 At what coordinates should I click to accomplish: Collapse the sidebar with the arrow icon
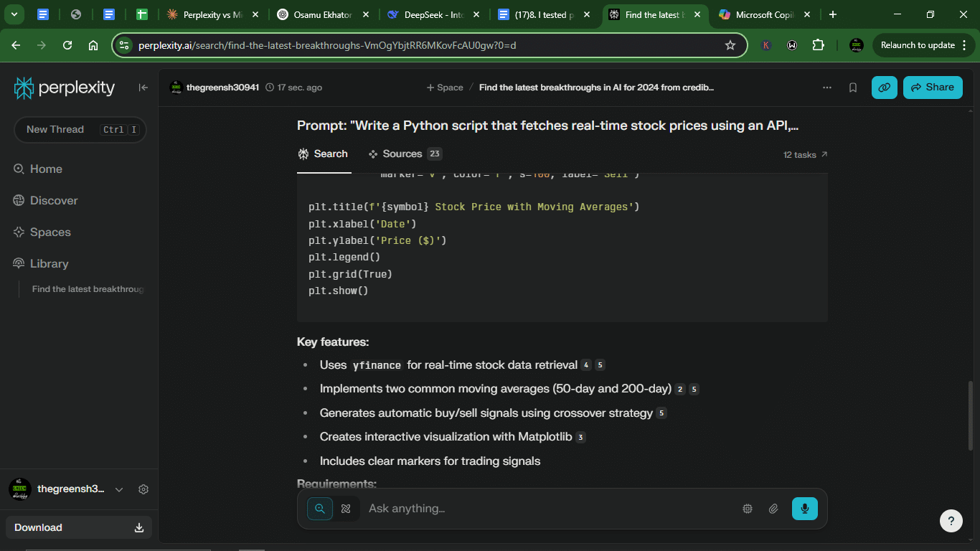(143, 88)
